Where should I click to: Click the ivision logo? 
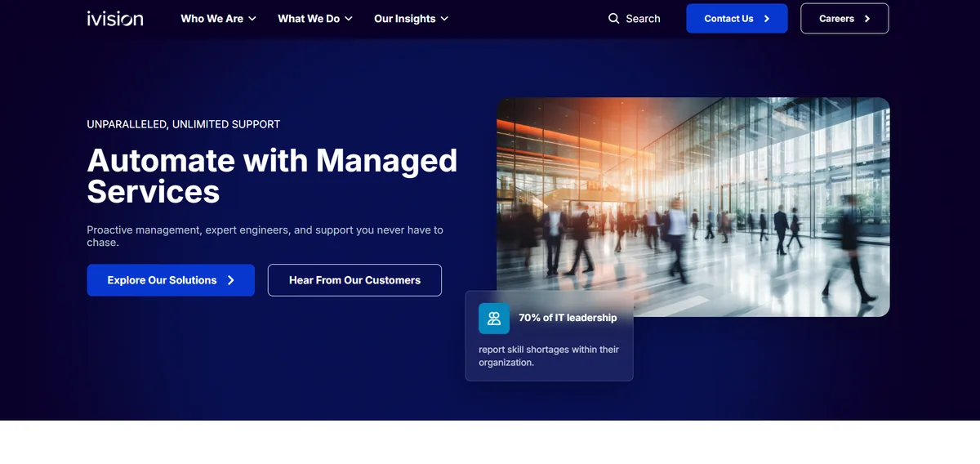(x=115, y=18)
